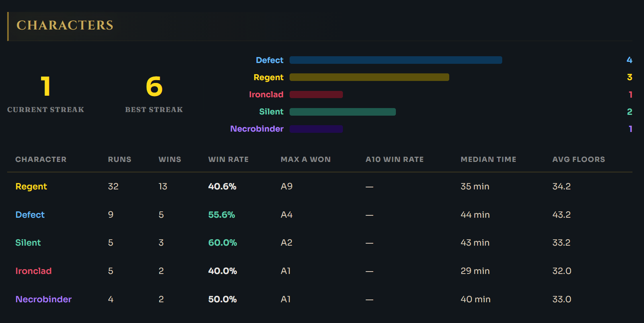Select Ironclad's win rate 40.0%
The height and width of the screenshot is (323, 644).
223,271
